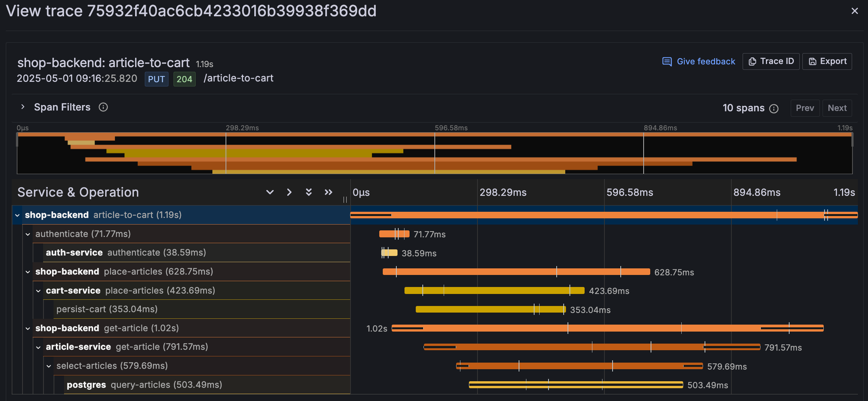This screenshot has height=401, width=868.
Task: Click the 503.49ms postgres span bar
Action: click(x=575, y=385)
